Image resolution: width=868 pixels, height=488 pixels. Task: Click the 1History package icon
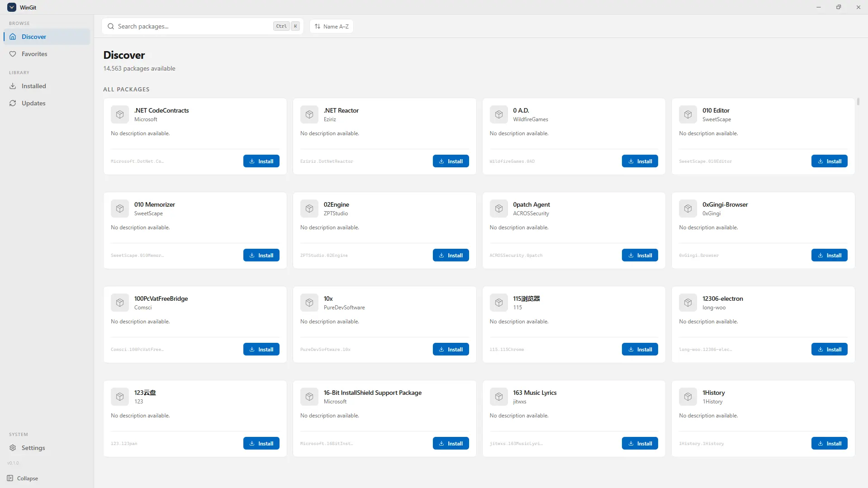point(688,397)
